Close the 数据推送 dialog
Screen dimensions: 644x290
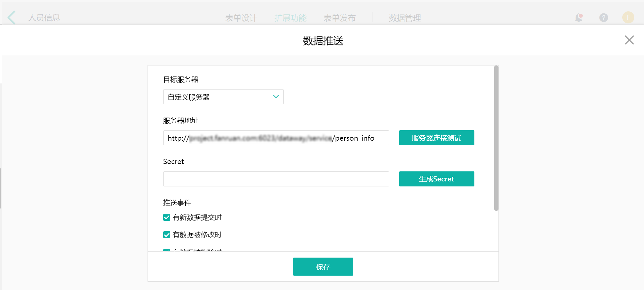[x=629, y=40]
